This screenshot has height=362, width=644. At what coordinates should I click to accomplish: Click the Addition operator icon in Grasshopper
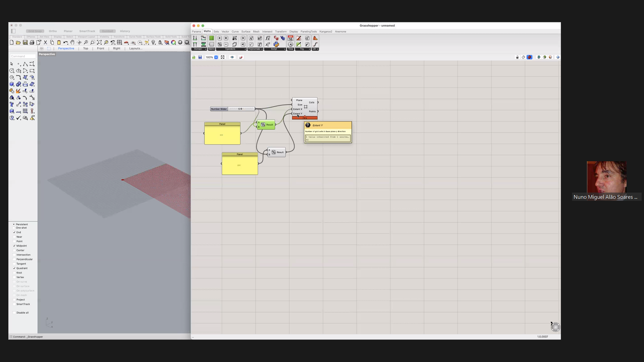220,38
